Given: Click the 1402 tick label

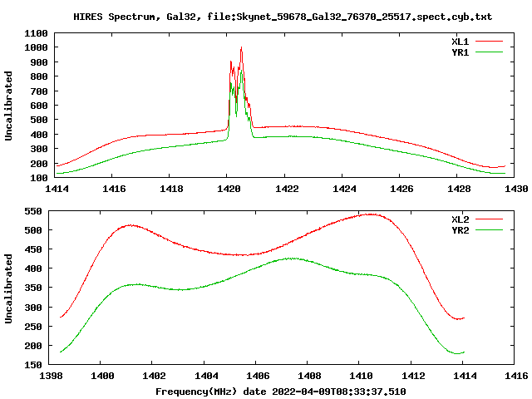Looking at the screenshot, I should [x=154, y=376].
